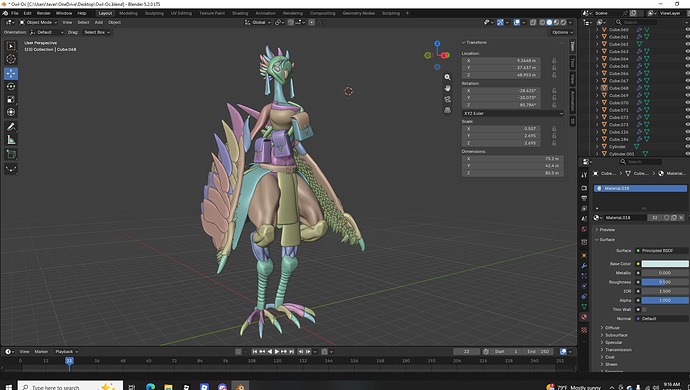Open the Render menu
Screen dimensions: 690x390
44,13
